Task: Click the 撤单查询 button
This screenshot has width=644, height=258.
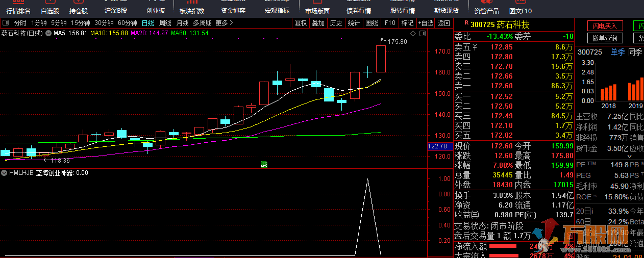Action: tap(605, 38)
